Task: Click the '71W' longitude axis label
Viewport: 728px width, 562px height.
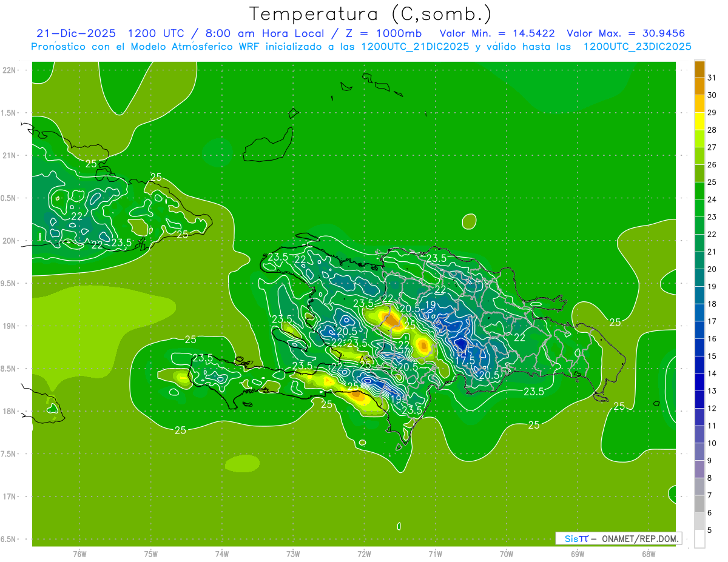Action: click(x=435, y=554)
